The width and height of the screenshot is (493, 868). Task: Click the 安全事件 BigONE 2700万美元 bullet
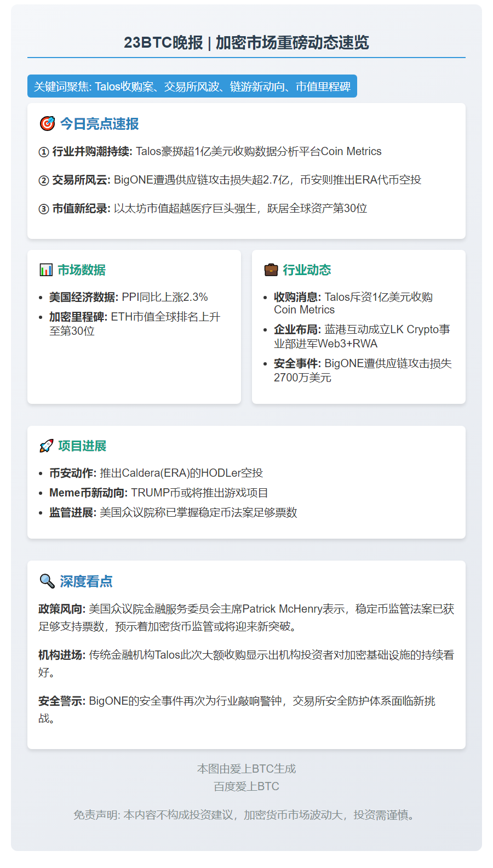pos(363,370)
